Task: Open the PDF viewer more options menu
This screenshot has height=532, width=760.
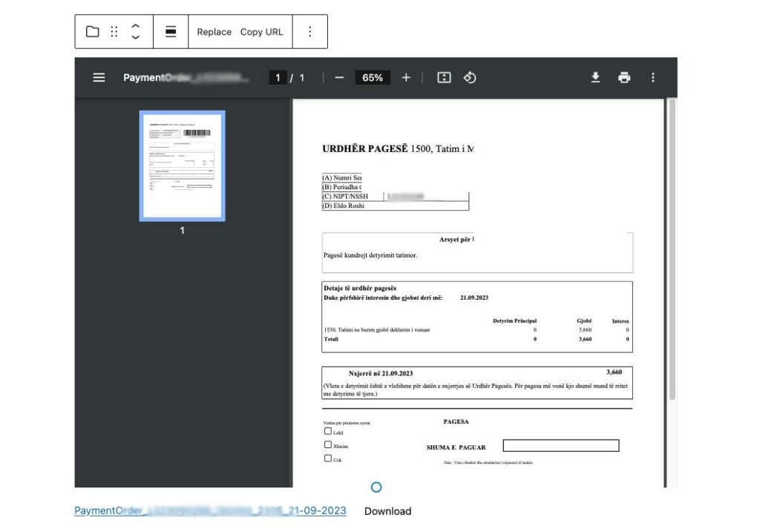Action: click(653, 77)
